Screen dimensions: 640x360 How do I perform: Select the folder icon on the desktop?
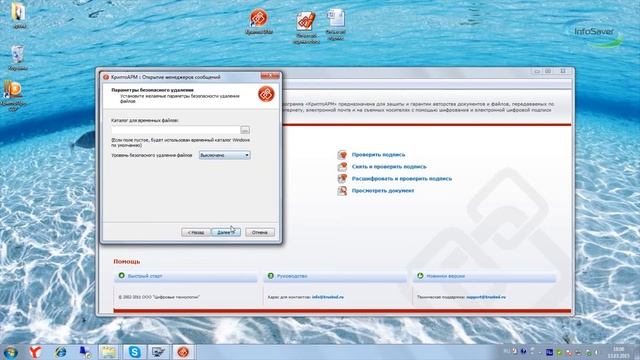tap(18, 13)
